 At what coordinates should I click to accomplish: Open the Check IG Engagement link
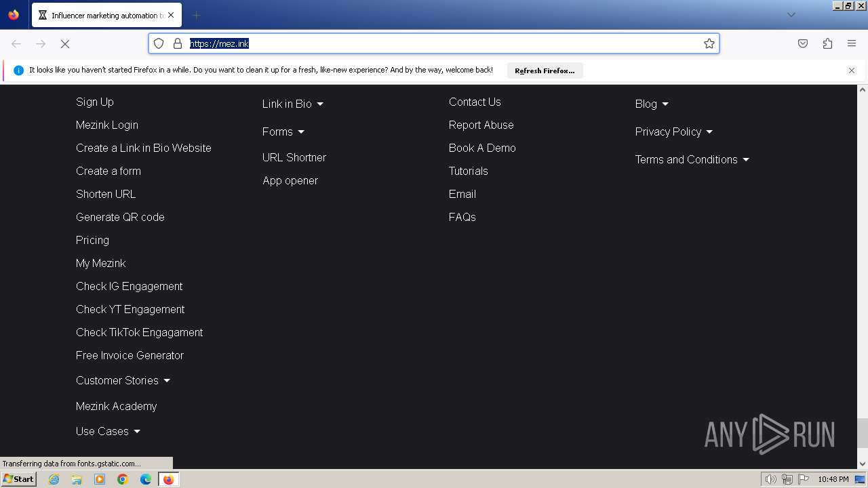pos(129,286)
